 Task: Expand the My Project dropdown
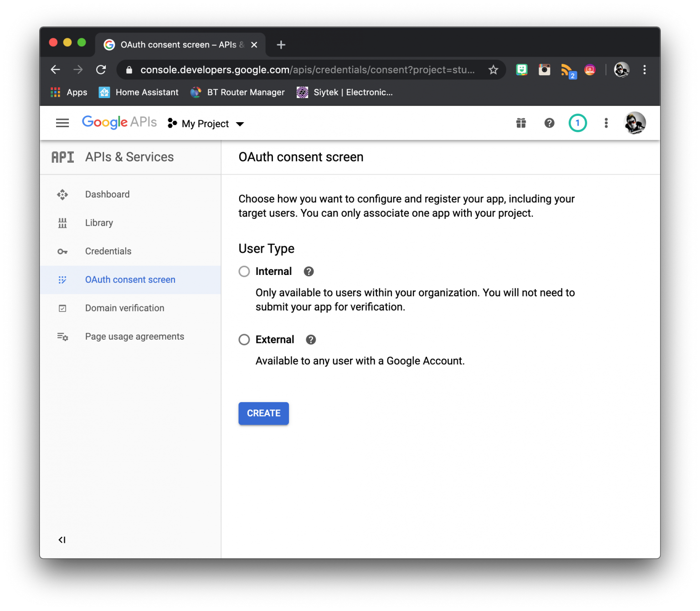click(x=240, y=124)
